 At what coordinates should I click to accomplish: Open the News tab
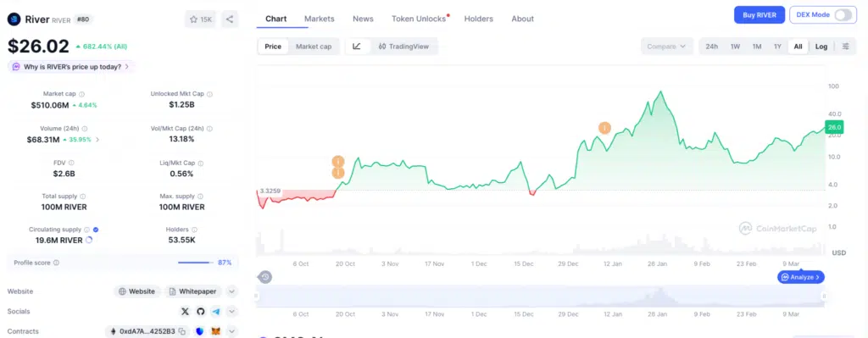tap(363, 19)
